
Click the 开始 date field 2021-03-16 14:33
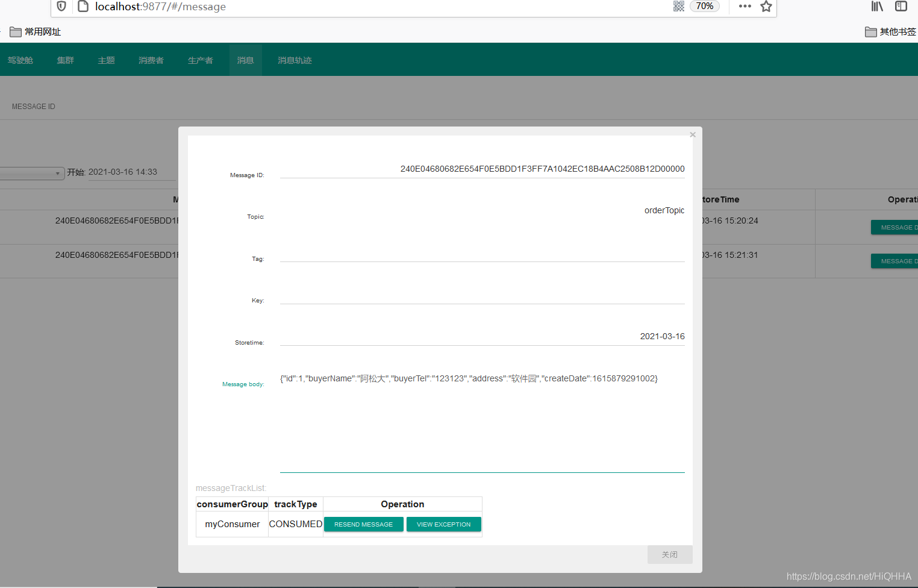[x=132, y=172]
